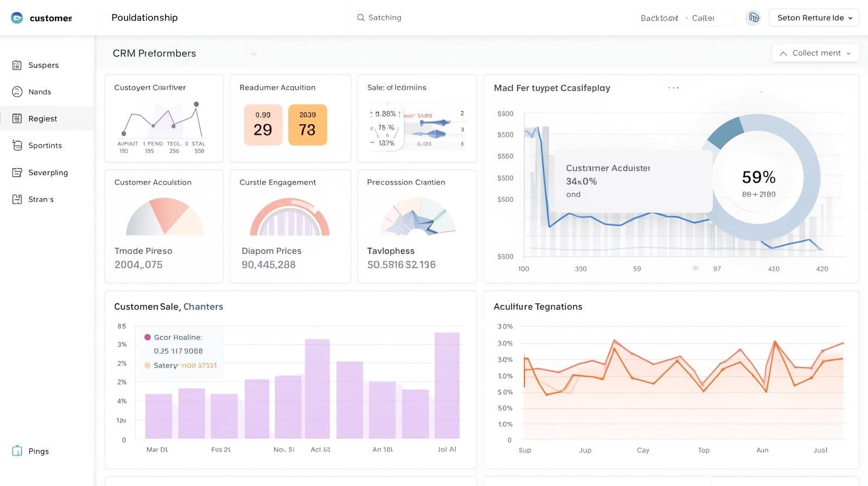Click the 59% figure in the donut
Image resolution: width=868 pixels, height=486 pixels.
pos(758,177)
